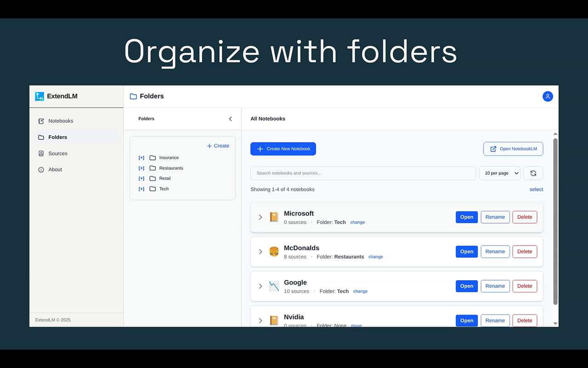Select Folders in the sidebar navigation
Screen dimensions: 588x368
pos(58,137)
